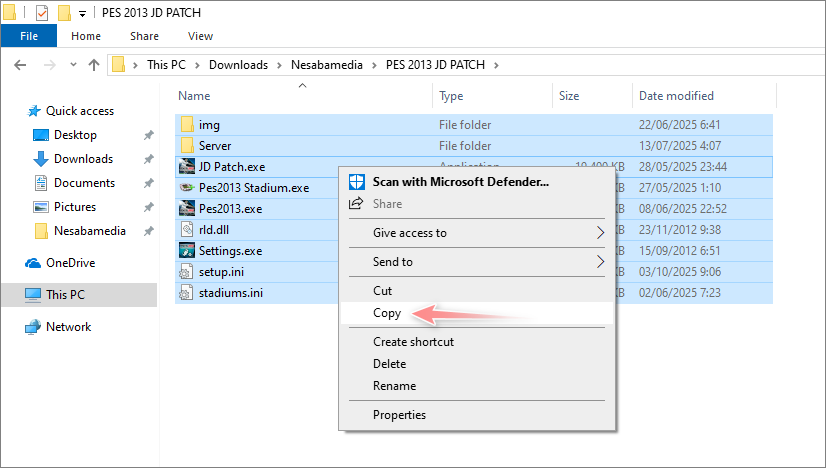Open the View ribbon tab

[x=200, y=36]
